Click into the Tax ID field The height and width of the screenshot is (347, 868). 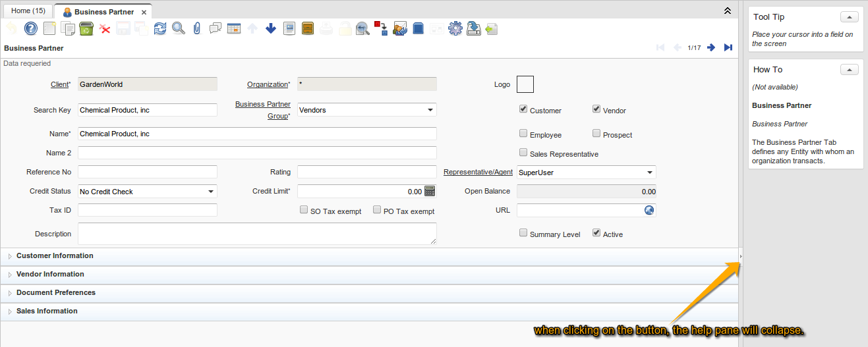tap(148, 210)
